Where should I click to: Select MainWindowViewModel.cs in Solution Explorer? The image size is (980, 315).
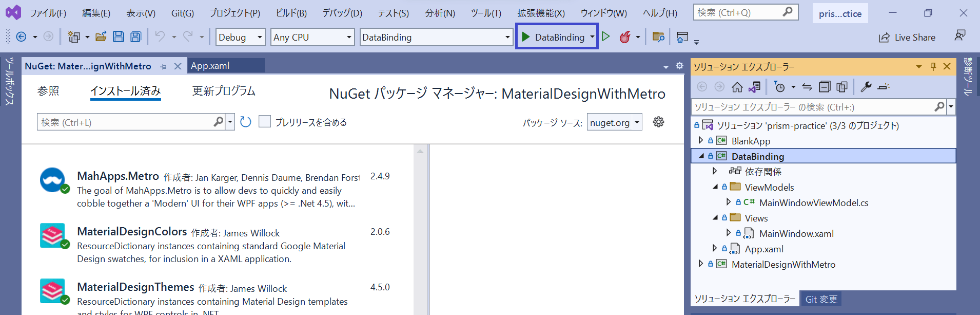pyautogui.click(x=813, y=202)
